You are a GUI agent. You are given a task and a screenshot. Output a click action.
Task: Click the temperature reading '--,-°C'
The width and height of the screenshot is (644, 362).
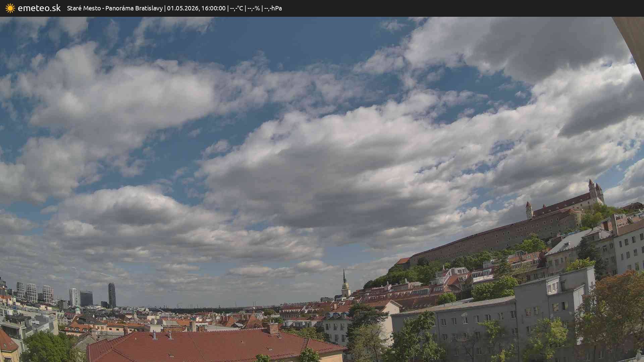coord(236,8)
